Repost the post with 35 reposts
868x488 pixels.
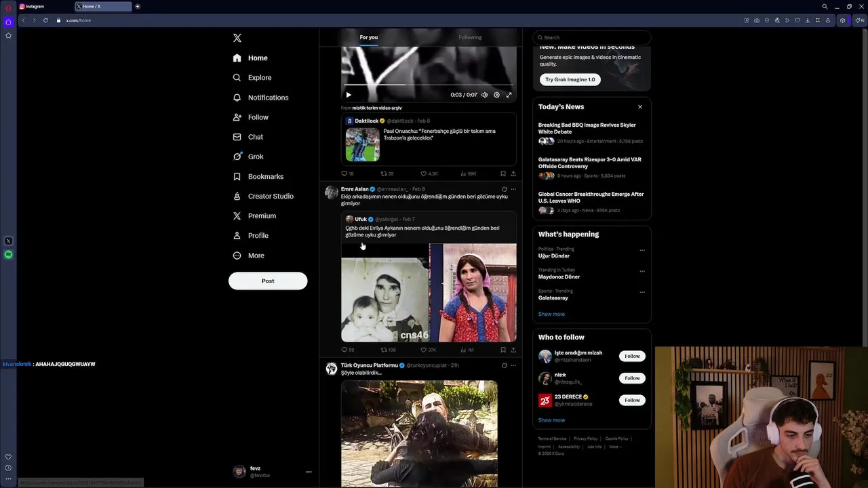click(x=387, y=174)
